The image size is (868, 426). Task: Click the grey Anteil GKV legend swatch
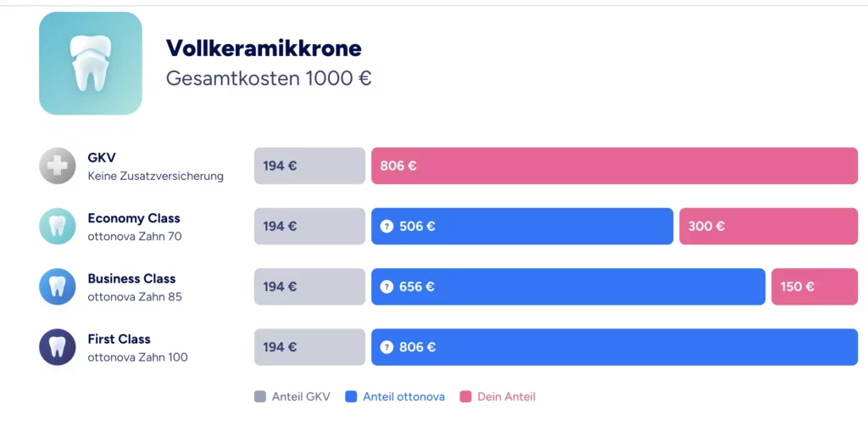[x=260, y=396]
